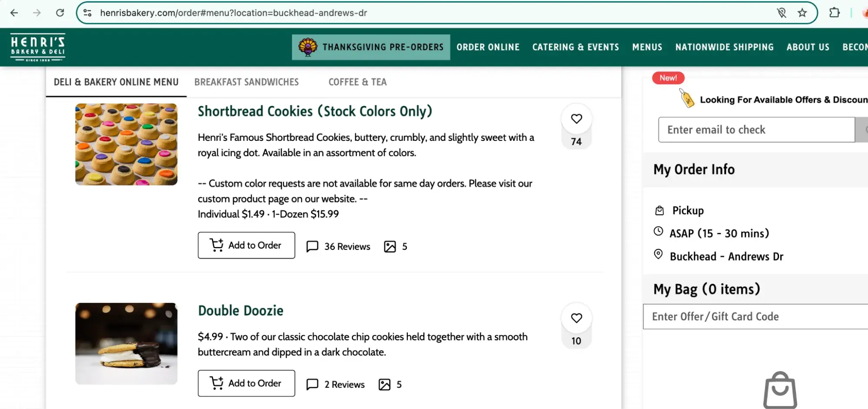
Task: Favorite the Shortbread Cookies heart icon
Action: tap(576, 119)
